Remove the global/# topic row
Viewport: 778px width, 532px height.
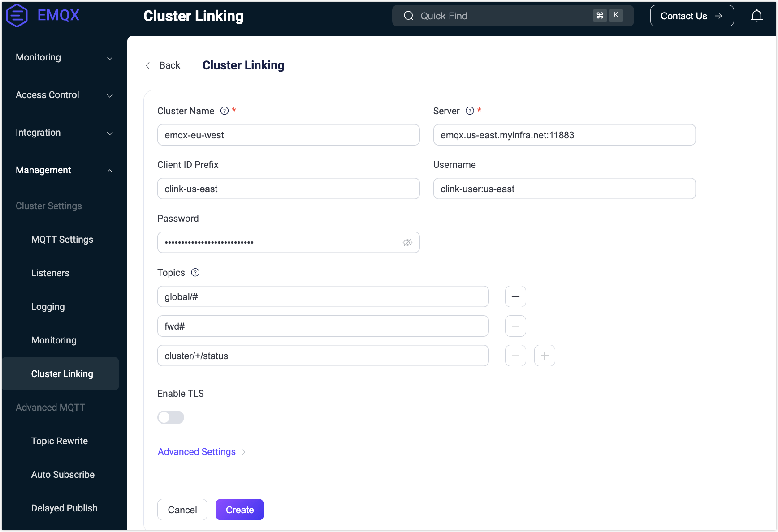tap(515, 296)
